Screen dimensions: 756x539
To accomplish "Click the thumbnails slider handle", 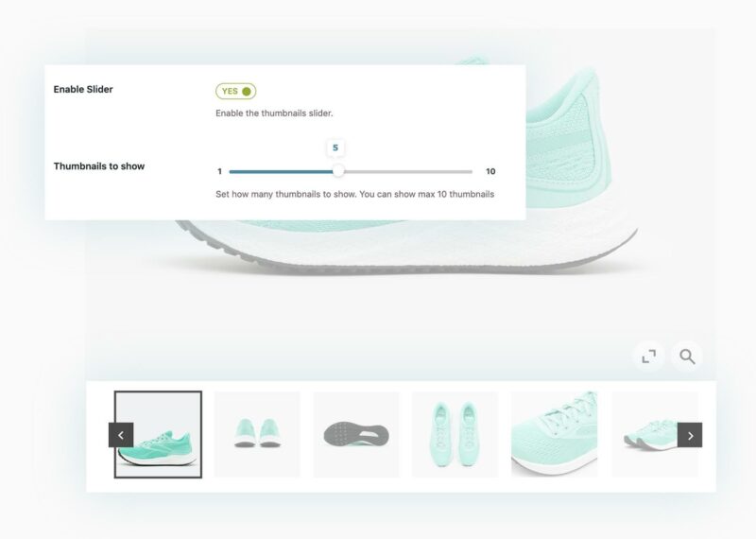I will (x=338, y=171).
